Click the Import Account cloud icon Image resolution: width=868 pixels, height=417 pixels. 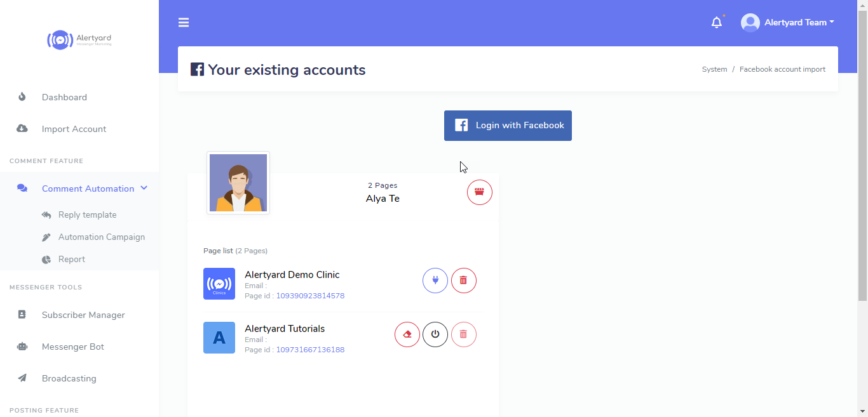pyautogui.click(x=22, y=128)
